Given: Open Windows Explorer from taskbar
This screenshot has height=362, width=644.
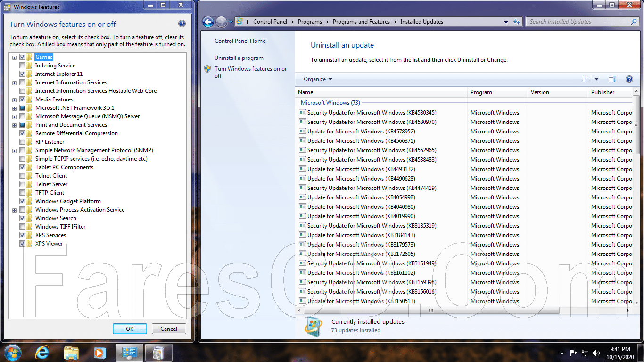Looking at the screenshot, I should [x=71, y=353].
